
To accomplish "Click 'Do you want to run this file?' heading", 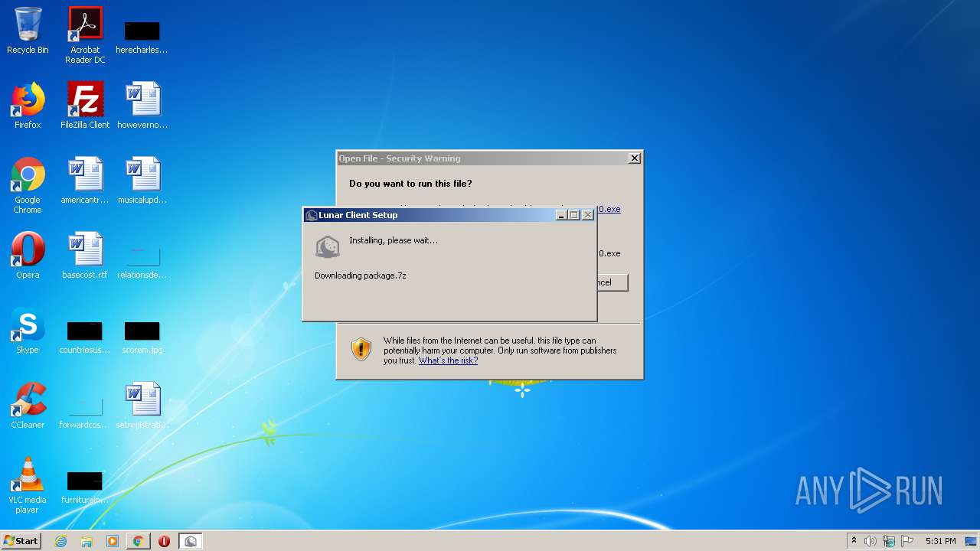I will tap(410, 184).
